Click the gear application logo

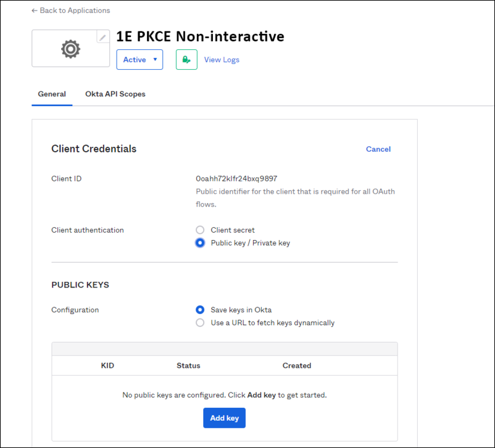(x=70, y=49)
